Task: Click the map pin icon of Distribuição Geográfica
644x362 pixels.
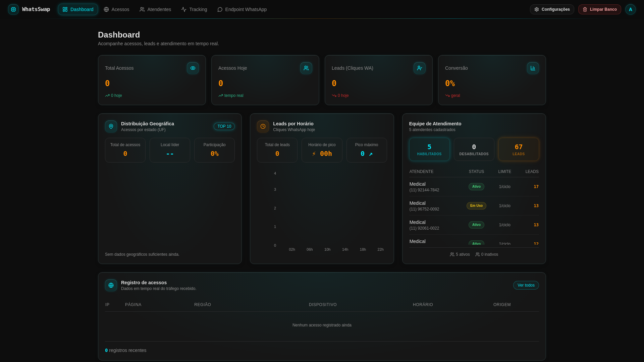Action: coord(111,126)
